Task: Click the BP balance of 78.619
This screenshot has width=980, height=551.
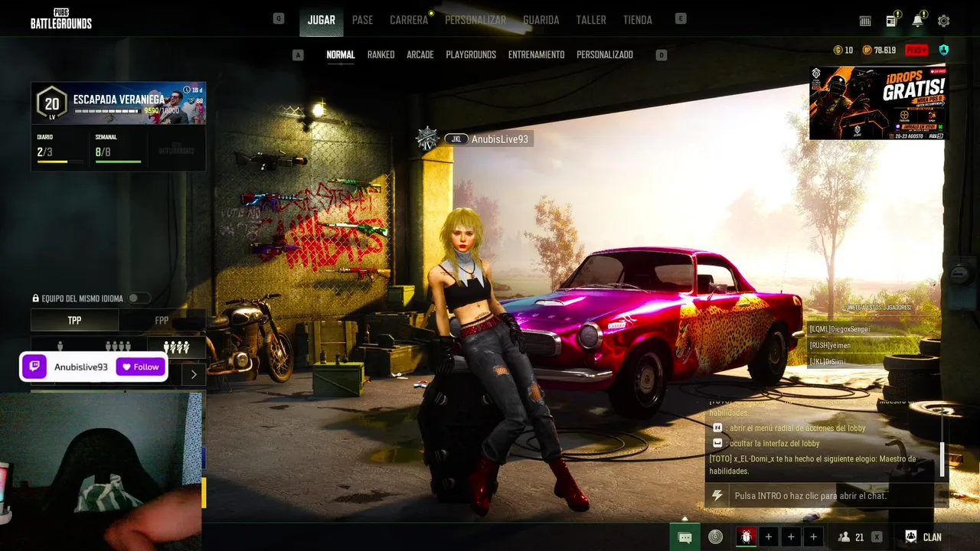Action: click(879, 50)
